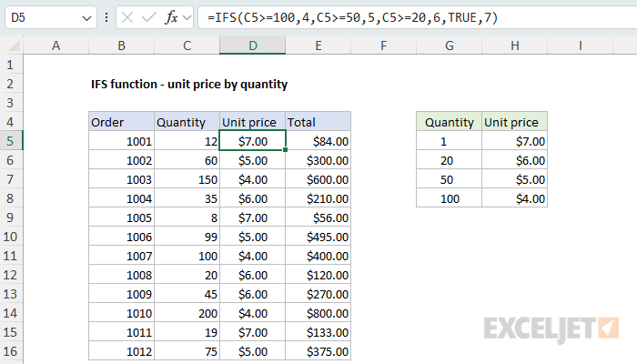Select order cell 1001
This screenshot has width=637, height=364.
[121, 141]
